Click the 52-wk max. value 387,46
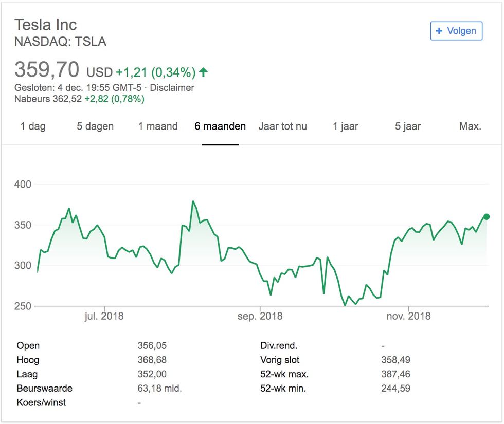The width and height of the screenshot is (504, 424). (395, 374)
